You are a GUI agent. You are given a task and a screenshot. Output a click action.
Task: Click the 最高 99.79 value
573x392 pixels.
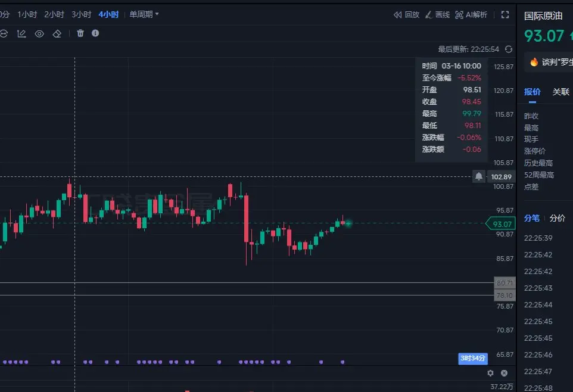[472, 114]
